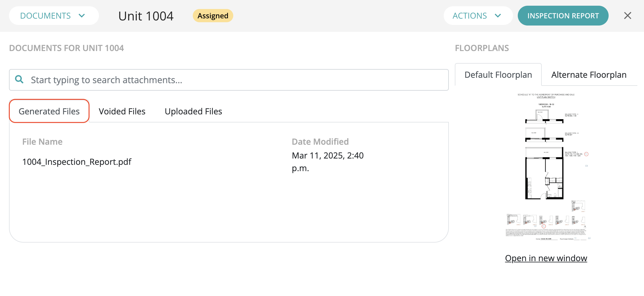Open the Documents dropdown menu
Image resolution: width=644 pixels, height=296 pixels.
(54, 16)
